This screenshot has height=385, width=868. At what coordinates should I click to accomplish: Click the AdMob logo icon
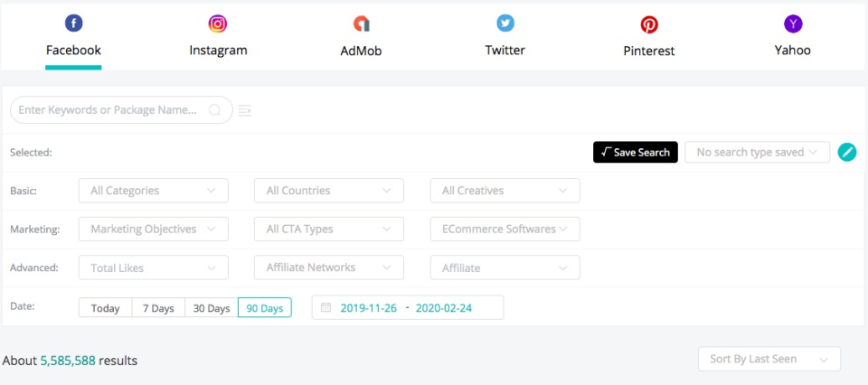pyautogui.click(x=361, y=23)
